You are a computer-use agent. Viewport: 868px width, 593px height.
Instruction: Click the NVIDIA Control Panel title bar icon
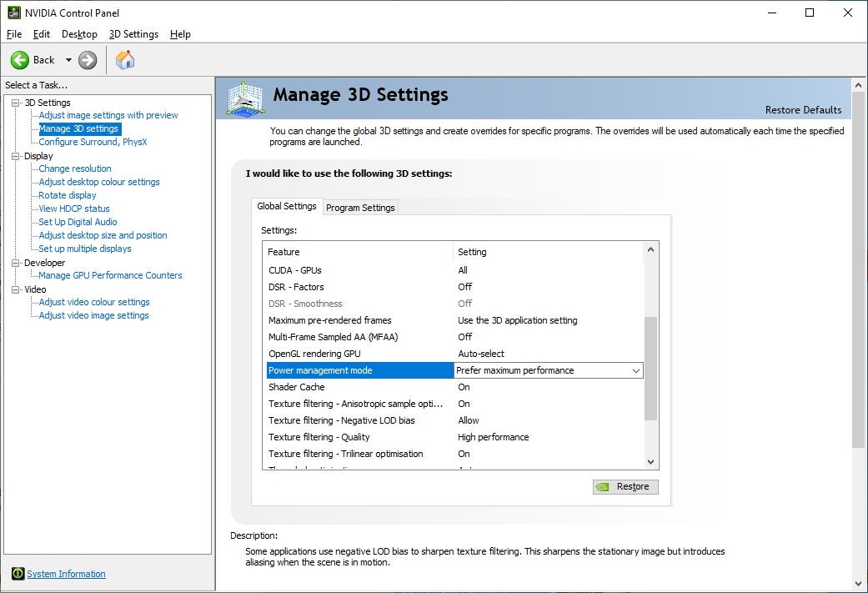click(14, 13)
